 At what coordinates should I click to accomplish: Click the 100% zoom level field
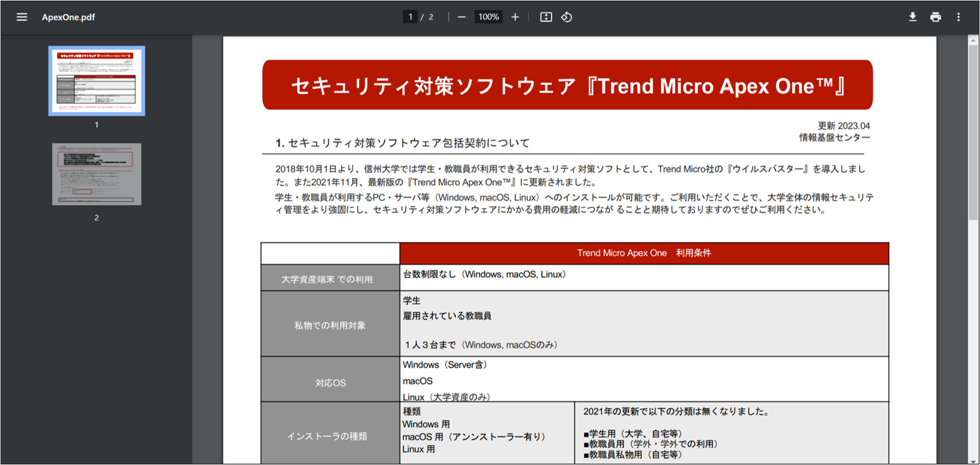coord(489,17)
